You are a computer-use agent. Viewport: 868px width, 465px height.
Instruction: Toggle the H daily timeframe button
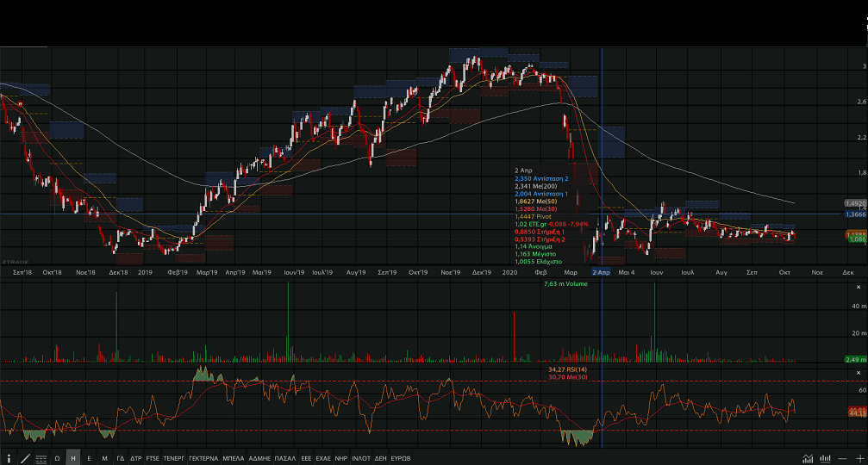[x=73, y=458]
